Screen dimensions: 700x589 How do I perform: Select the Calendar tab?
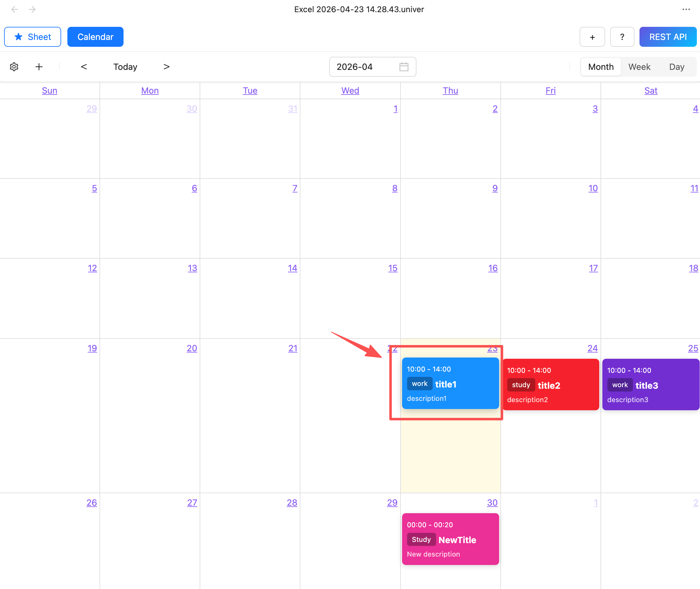[95, 37]
